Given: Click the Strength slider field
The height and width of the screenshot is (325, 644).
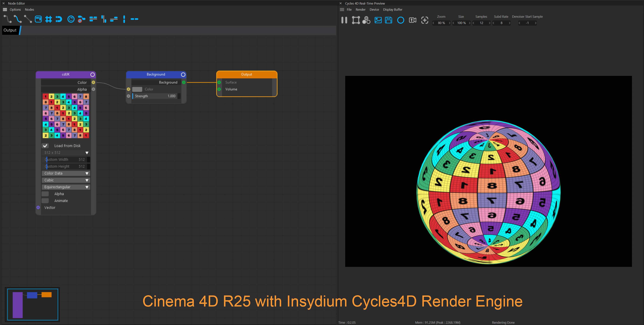Looking at the screenshot, I should pos(156,96).
